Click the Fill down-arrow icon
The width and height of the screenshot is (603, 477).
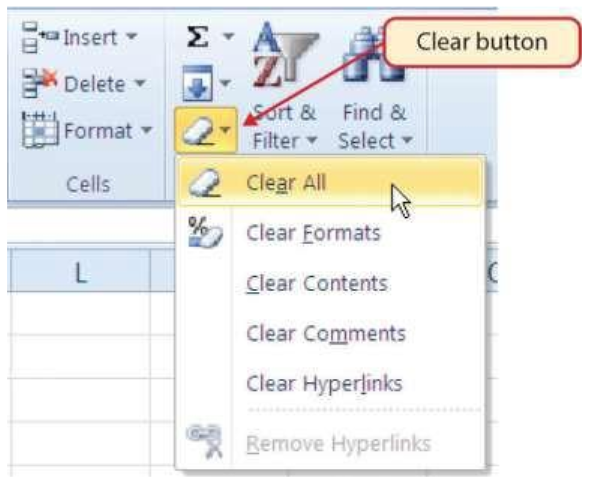tap(198, 83)
